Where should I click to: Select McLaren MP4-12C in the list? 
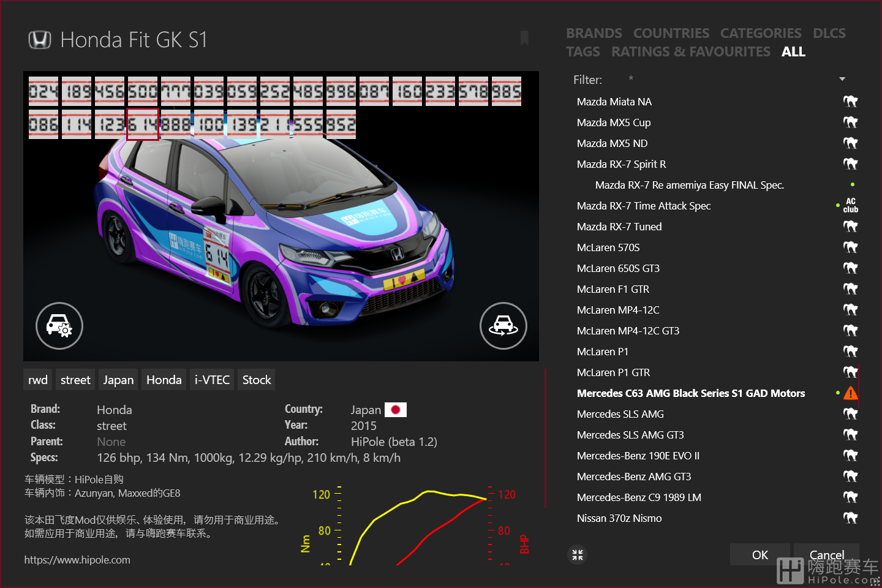pyautogui.click(x=618, y=310)
